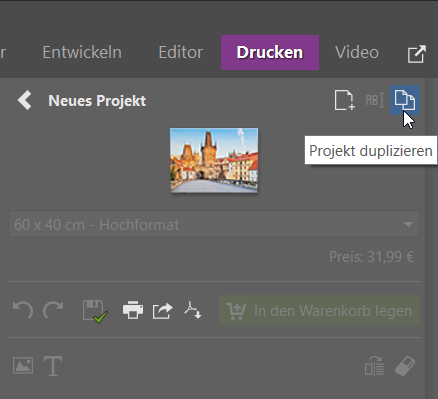Open the Video tab
Screen dimensions: 438x399
(357, 52)
